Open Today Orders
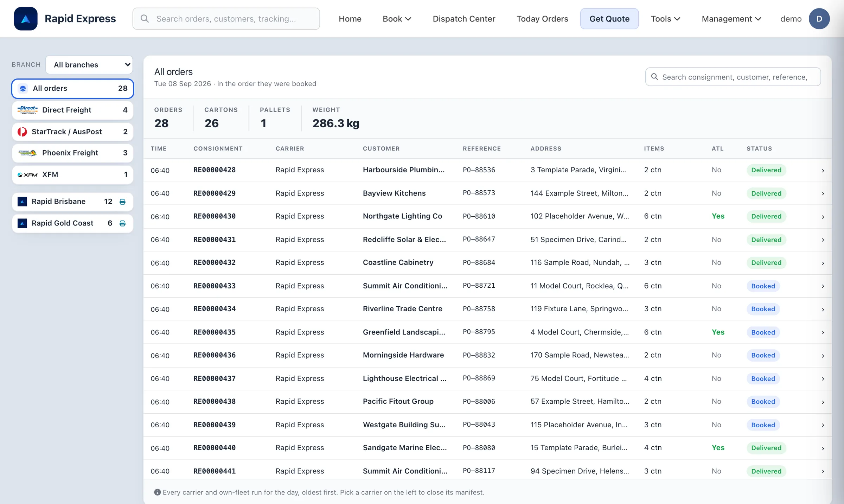Screen dimensions: 844x504 point(542,19)
